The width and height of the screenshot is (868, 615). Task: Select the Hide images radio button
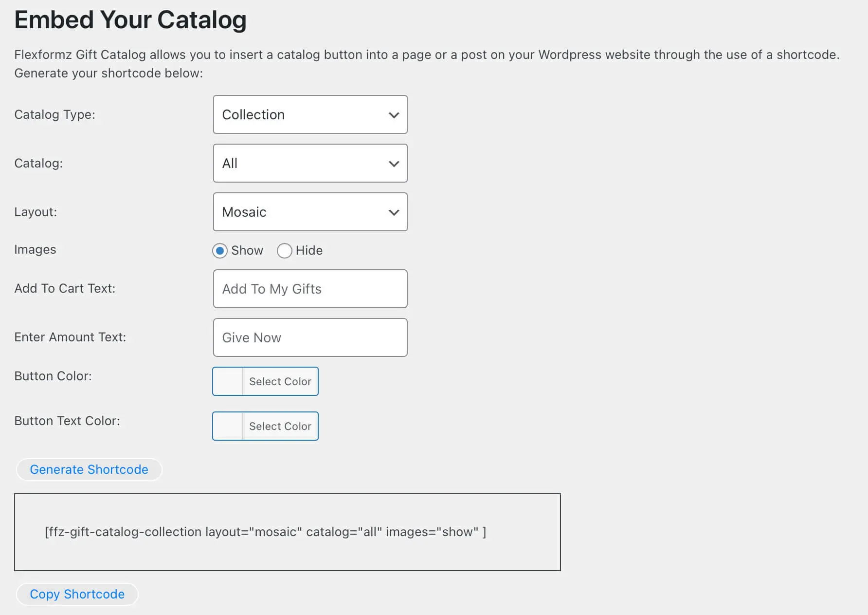284,251
